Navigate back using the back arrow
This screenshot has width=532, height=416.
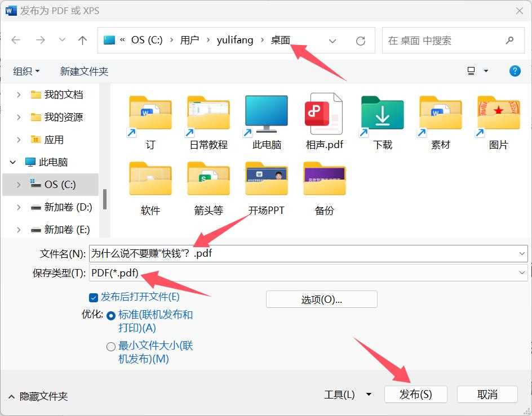15,40
